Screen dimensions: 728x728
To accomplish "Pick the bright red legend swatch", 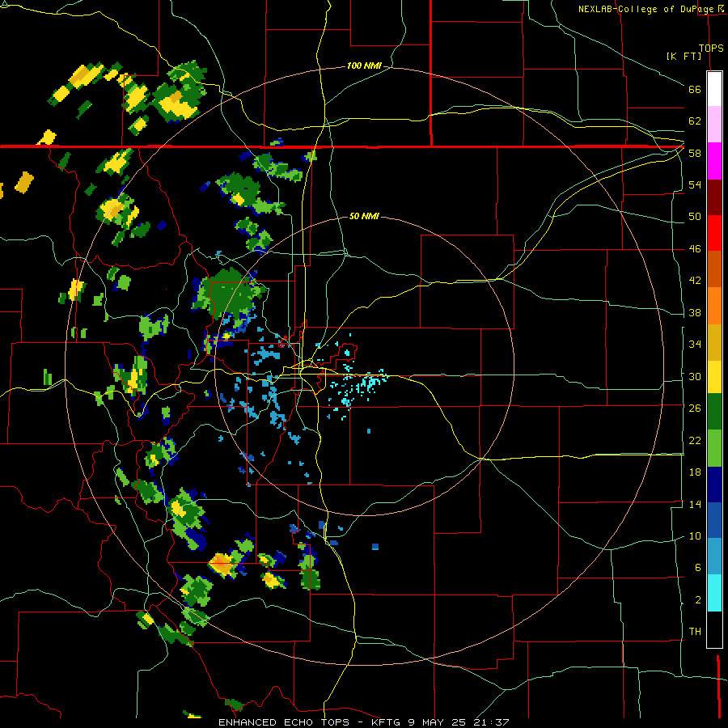I will (x=714, y=233).
